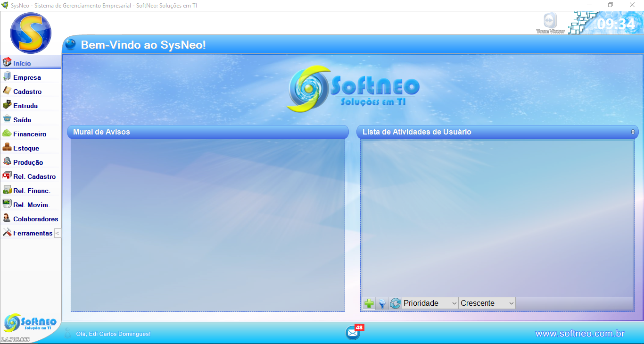This screenshot has width=644, height=344.
Task: Click the green plus add activity icon
Action: pyautogui.click(x=369, y=303)
